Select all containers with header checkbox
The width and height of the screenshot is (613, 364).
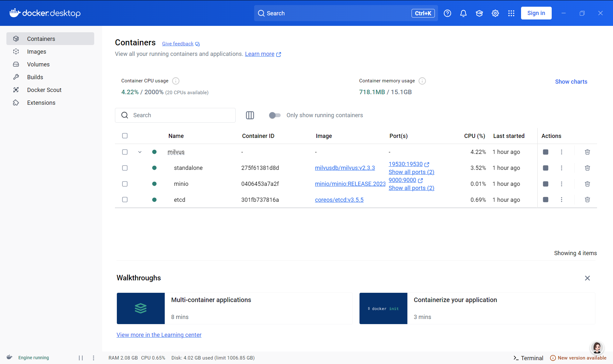click(x=125, y=136)
